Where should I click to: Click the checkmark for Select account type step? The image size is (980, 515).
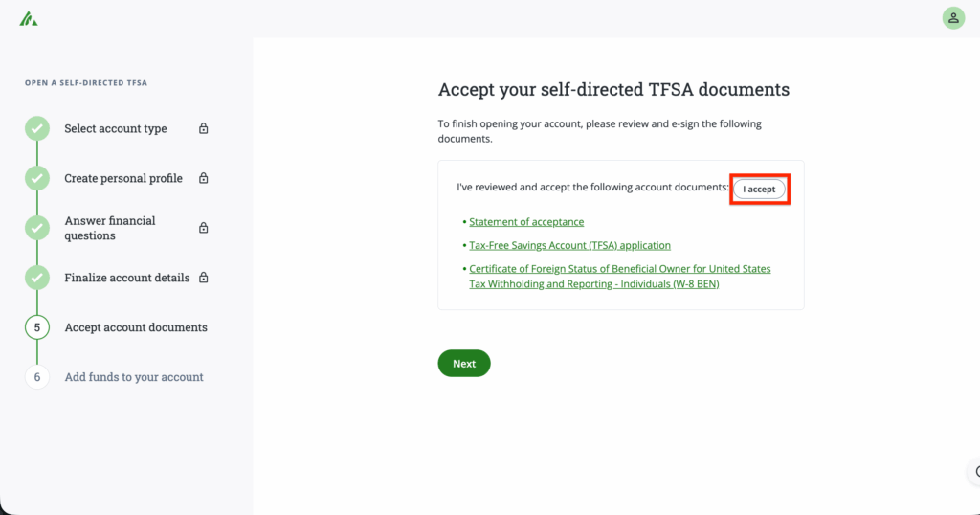[x=37, y=128]
